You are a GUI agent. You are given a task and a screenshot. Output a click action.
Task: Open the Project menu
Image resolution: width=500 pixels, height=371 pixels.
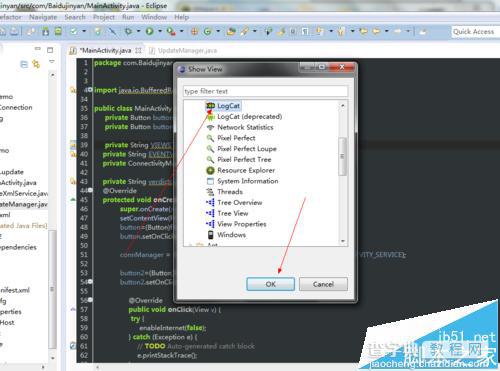pyautogui.click(x=104, y=17)
